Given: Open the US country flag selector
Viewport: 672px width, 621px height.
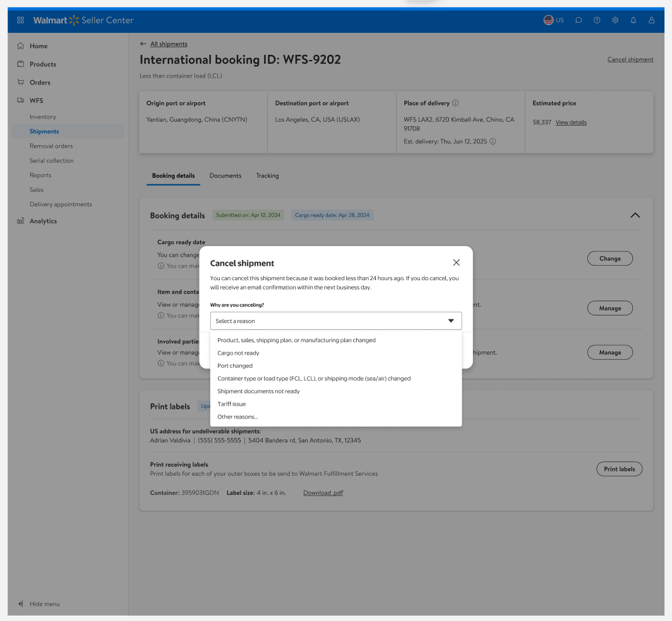Looking at the screenshot, I should point(554,20).
